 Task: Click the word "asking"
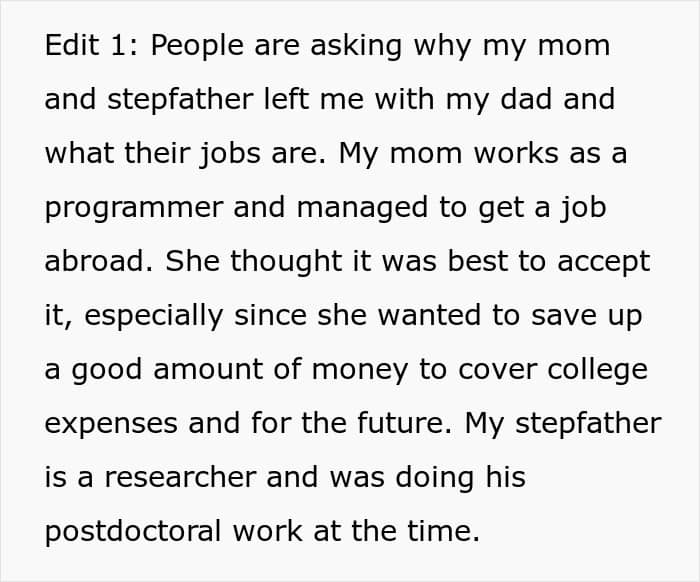click(356, 46)
